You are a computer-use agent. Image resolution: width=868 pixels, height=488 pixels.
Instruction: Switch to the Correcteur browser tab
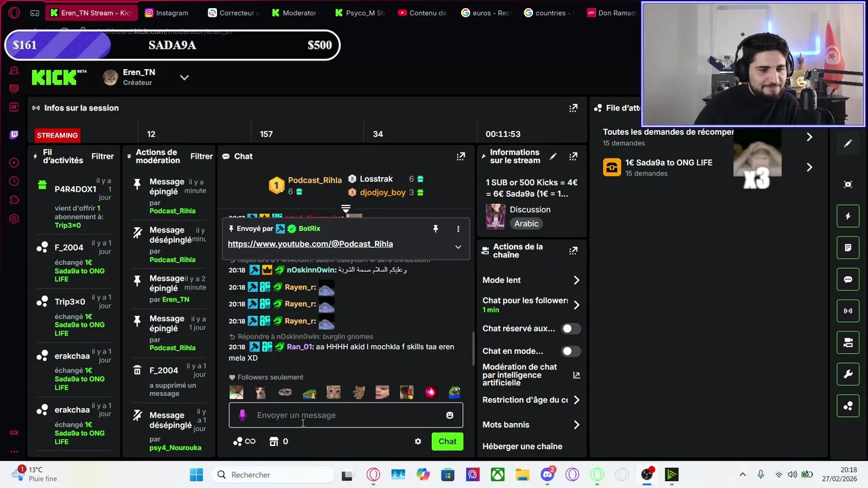[x=233, y=13]
